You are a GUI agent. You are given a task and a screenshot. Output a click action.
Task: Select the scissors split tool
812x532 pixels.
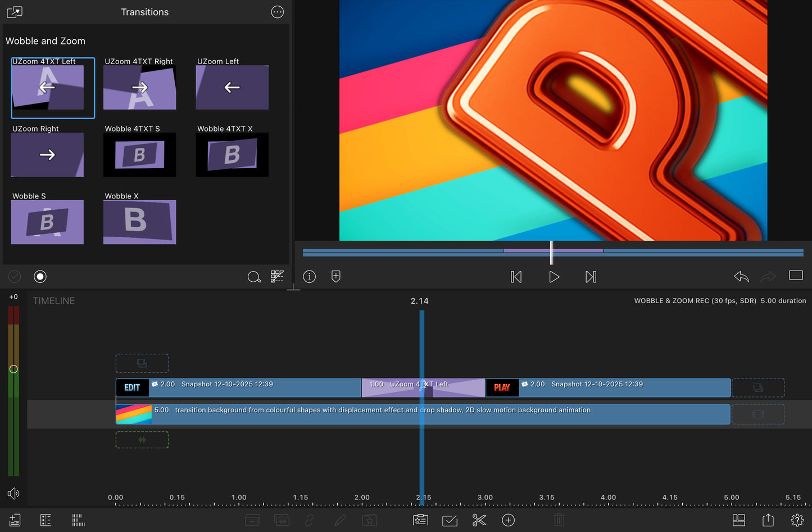tap(479, 520)
